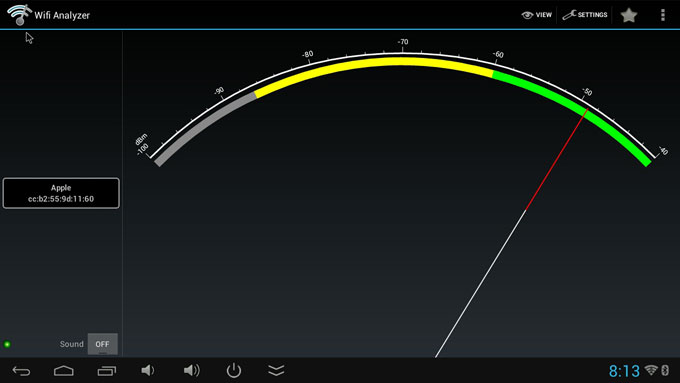Click the yellow section of signal meter

click(x=373, y=64)
